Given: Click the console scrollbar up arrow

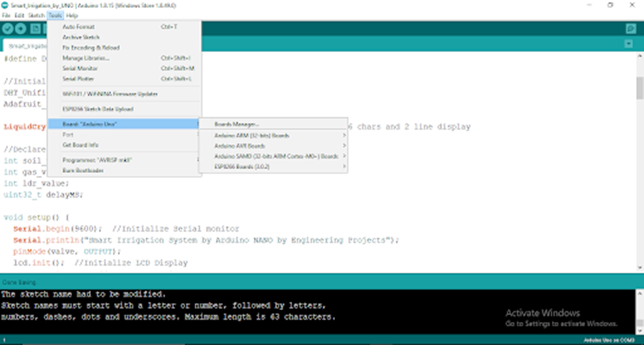Looking at the screenshot, I should tap(640, 293).
